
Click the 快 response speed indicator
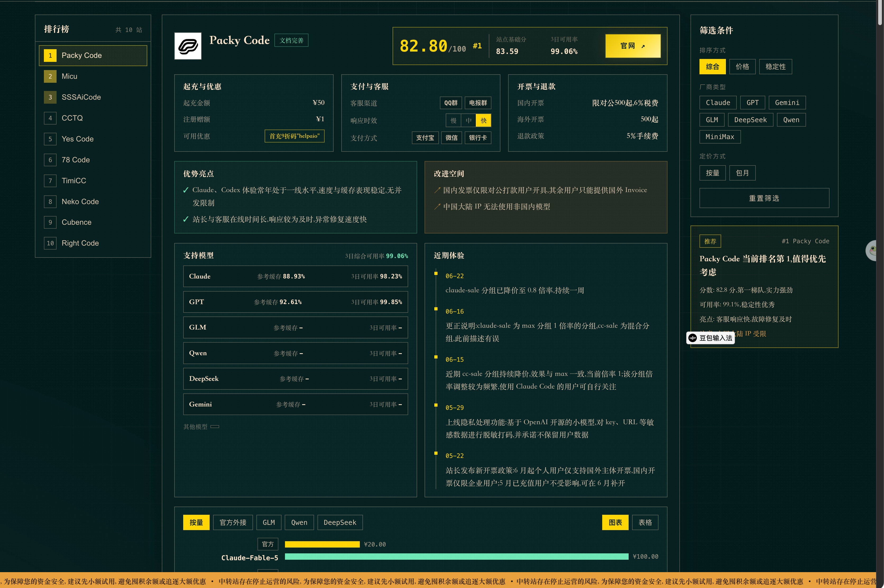click(x=484, y=120)
